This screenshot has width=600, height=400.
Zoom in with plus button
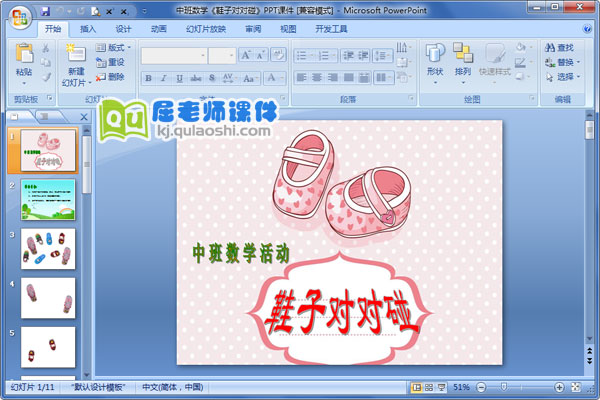559,387
